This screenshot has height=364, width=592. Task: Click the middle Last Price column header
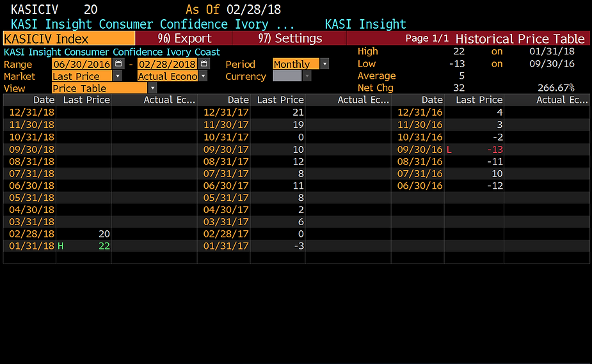coord(280,100)
